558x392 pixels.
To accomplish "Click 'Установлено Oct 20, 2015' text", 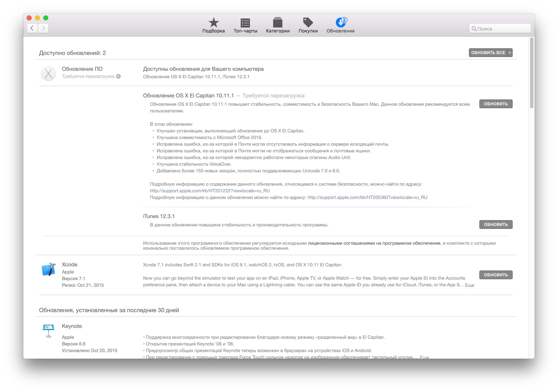I will [89, 350].
